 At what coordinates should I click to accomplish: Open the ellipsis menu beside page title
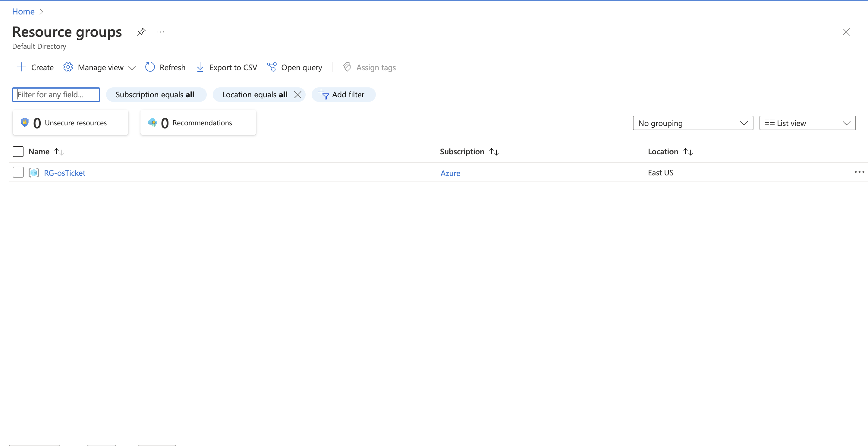click(x=160, y=32)
